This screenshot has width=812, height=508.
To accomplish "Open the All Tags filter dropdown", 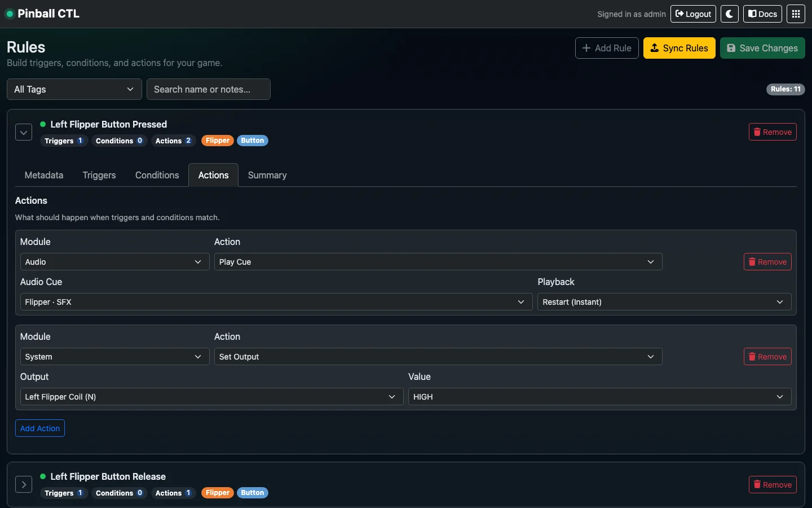I will pyautogui.click(x=73, y=89).
